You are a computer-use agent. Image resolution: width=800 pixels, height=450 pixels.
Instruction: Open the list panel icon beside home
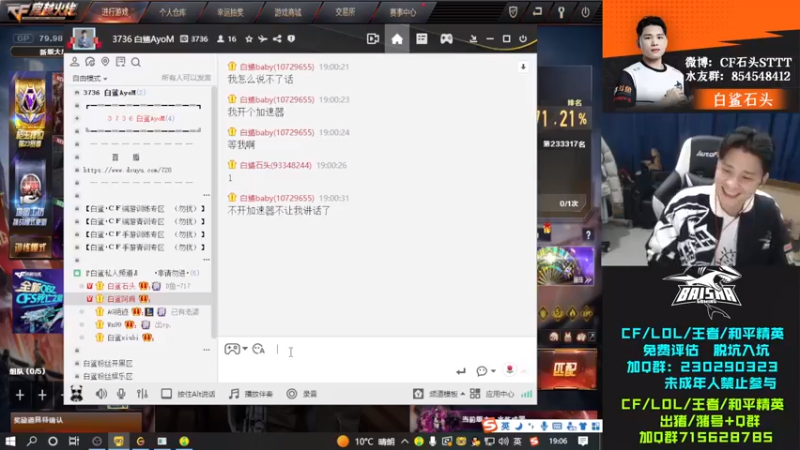[x=421, y=39]
